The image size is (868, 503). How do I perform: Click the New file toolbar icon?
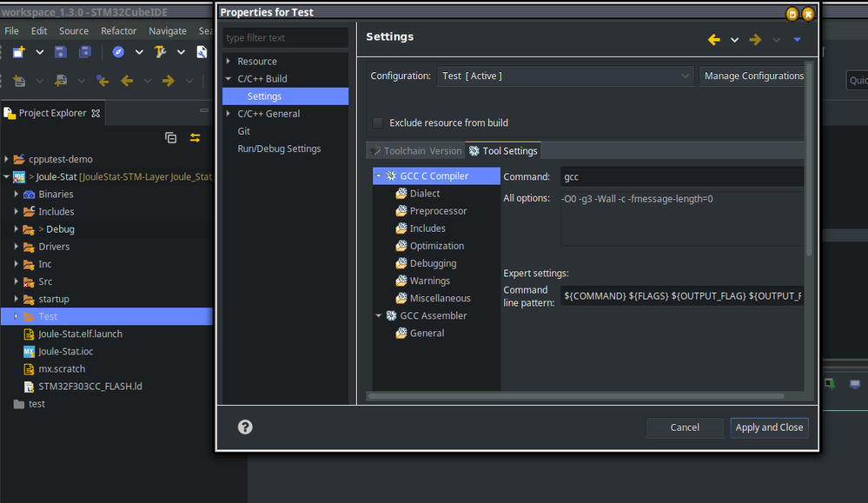coord(19,52)
